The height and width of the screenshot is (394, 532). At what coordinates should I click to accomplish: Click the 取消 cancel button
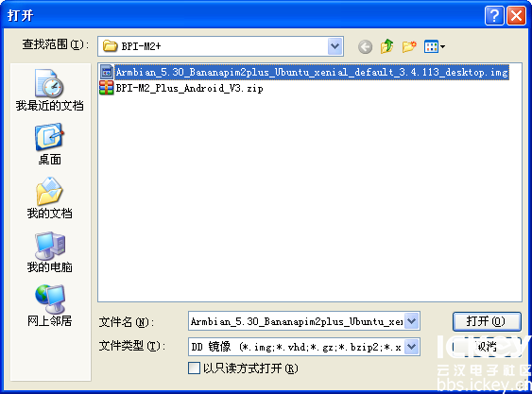click(487, 347)
